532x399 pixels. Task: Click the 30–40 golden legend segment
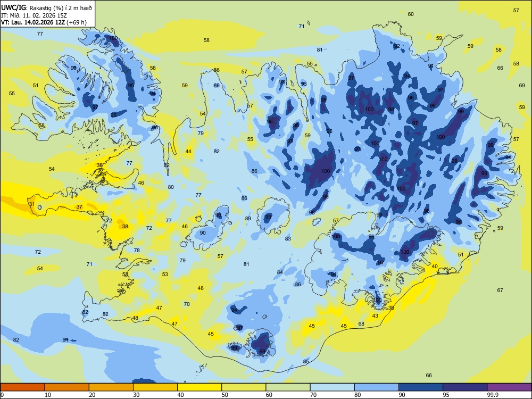(155, 387)
